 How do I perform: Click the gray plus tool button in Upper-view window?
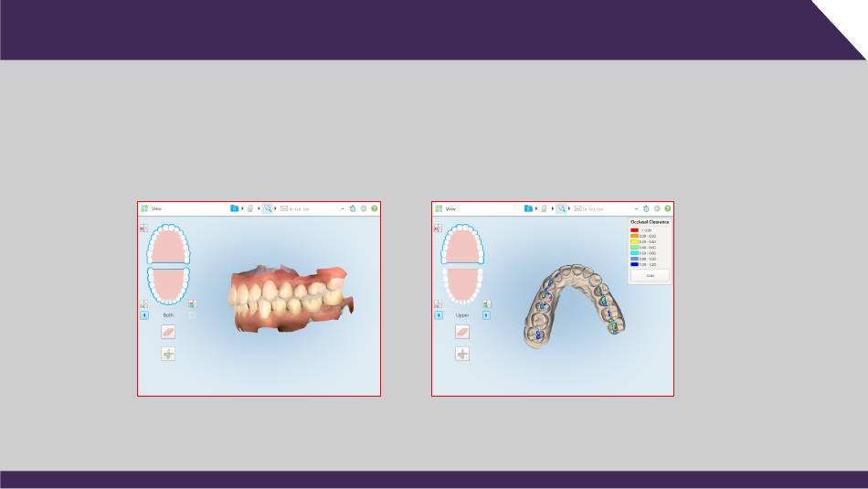coord(462,354)
